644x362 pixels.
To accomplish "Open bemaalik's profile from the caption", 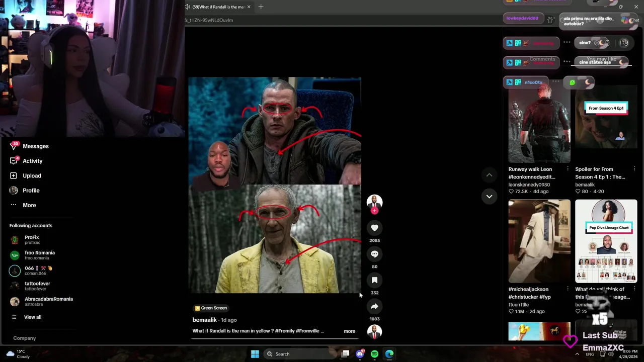I will tap(204, 320).
